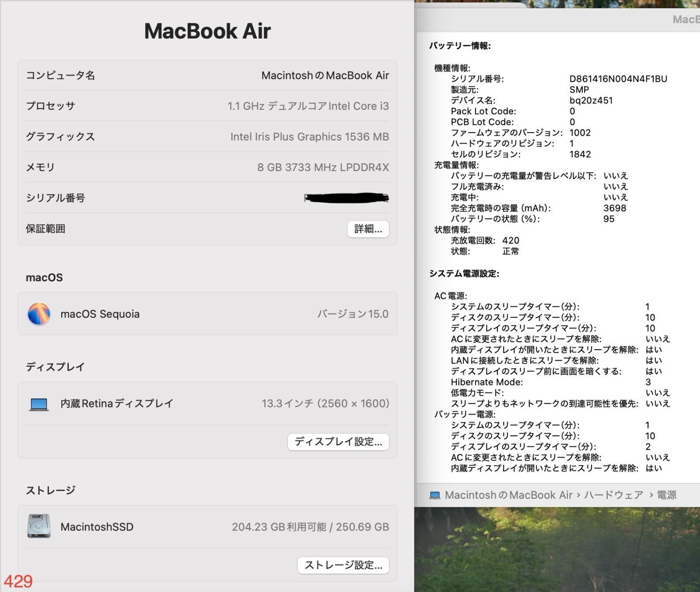Click the AC 電源: section label
The image size is (700, 592).
point(451,296)
